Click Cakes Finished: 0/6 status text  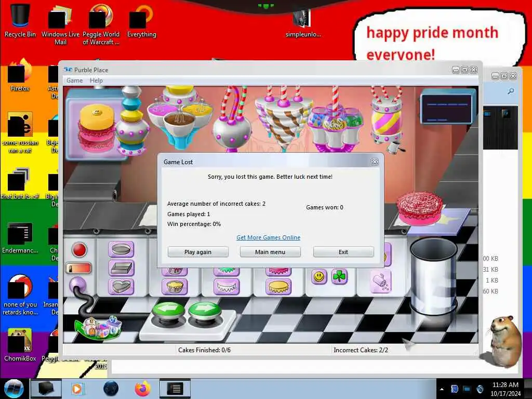coord(204,350)
